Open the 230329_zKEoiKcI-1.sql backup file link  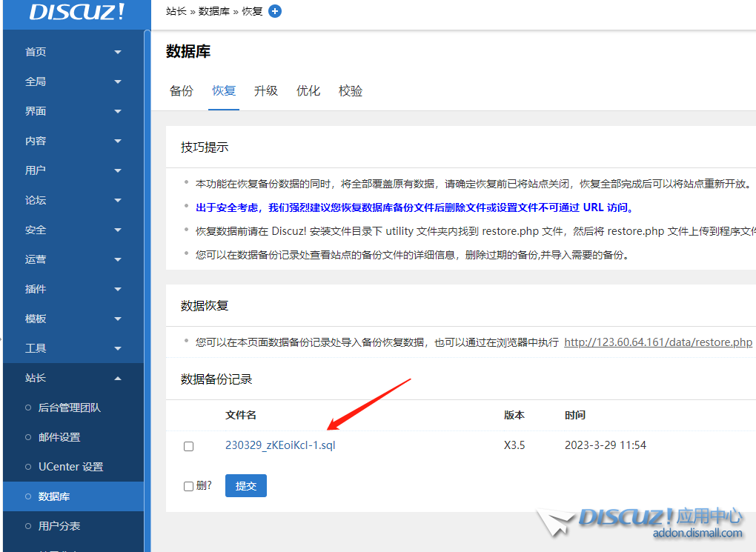tap(280, 445)
